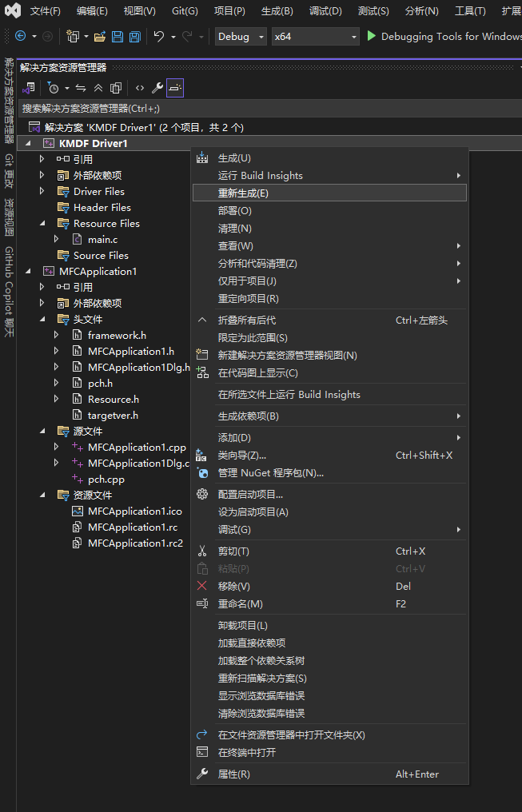
Task: Select 重新扫描解决方案(S) menu entry
Action: coord(329,678)
